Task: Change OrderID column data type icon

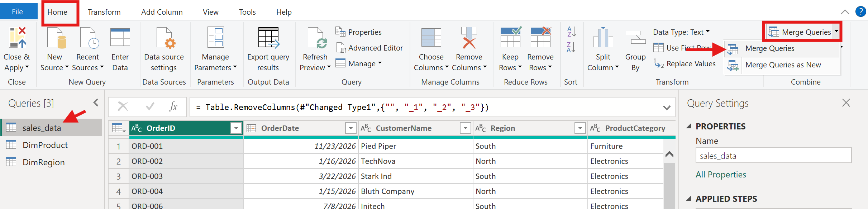Action: (x=137, y=128)
